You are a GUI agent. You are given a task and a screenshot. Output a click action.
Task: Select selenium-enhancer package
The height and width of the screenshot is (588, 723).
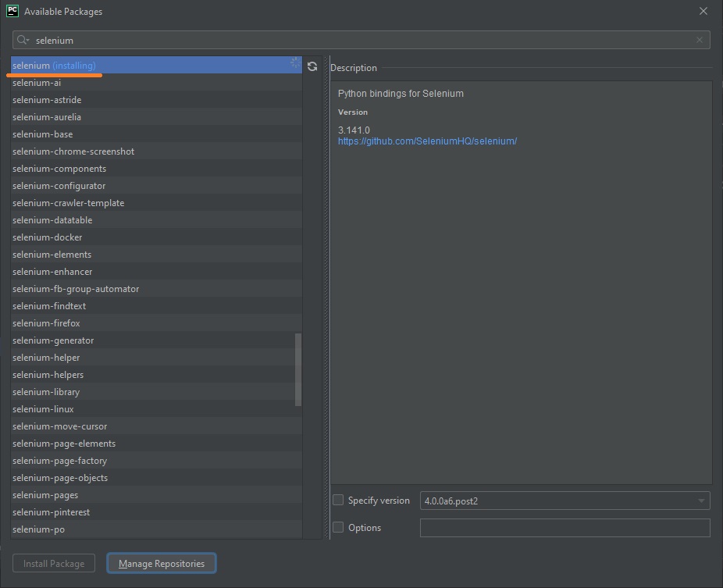156,272
